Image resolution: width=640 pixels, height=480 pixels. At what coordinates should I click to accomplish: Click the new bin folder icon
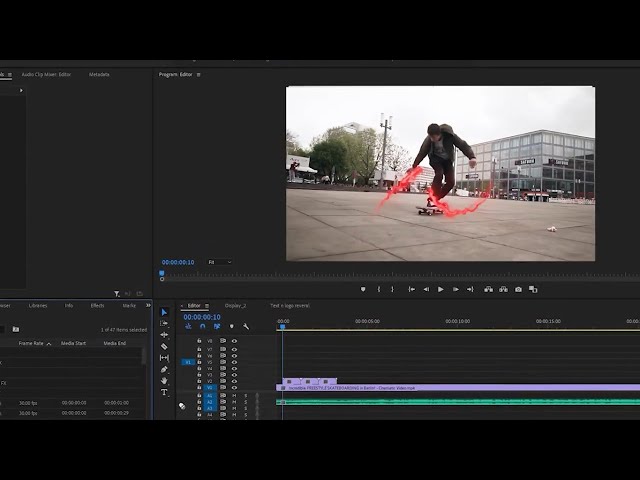click(16, 329)
